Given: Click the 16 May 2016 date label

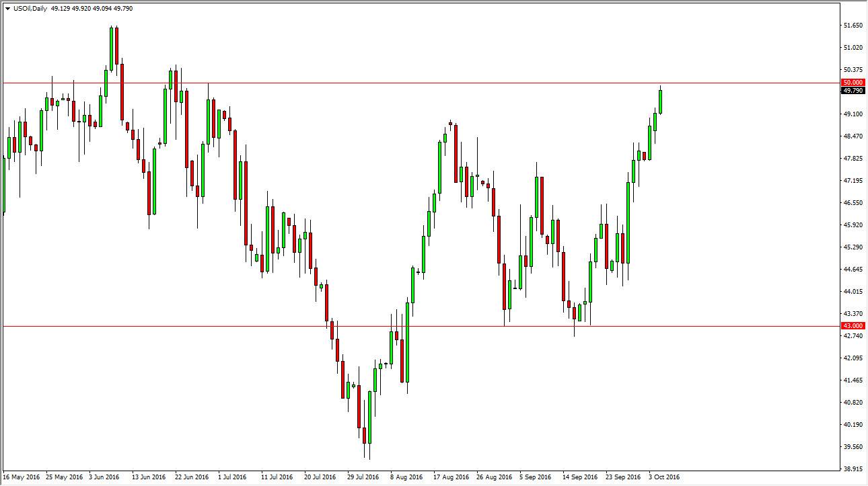Looking at the screenshot, I should tap(21, 477).
